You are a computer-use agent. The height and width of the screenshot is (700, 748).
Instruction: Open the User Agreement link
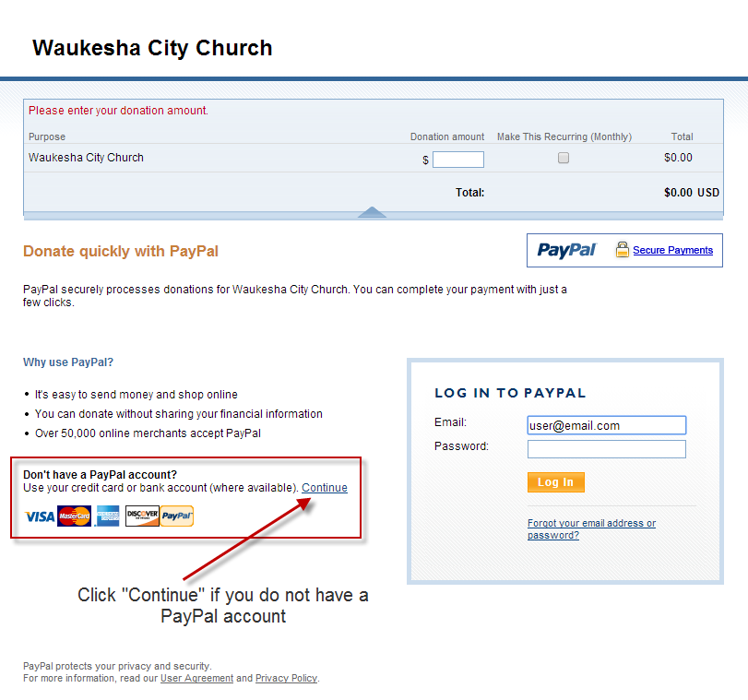coord(196,678)
